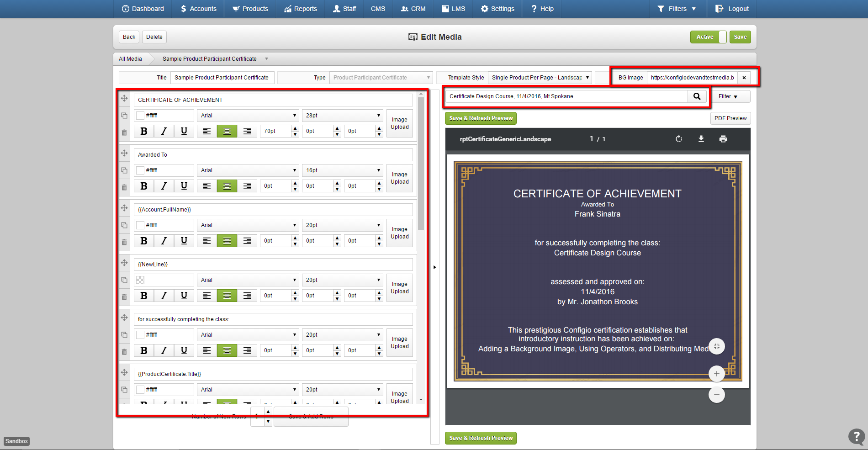Viewport: 868px width, 450px height.
Task: Open the Filters dropdown in top navigation
Action: pos(677,9)
